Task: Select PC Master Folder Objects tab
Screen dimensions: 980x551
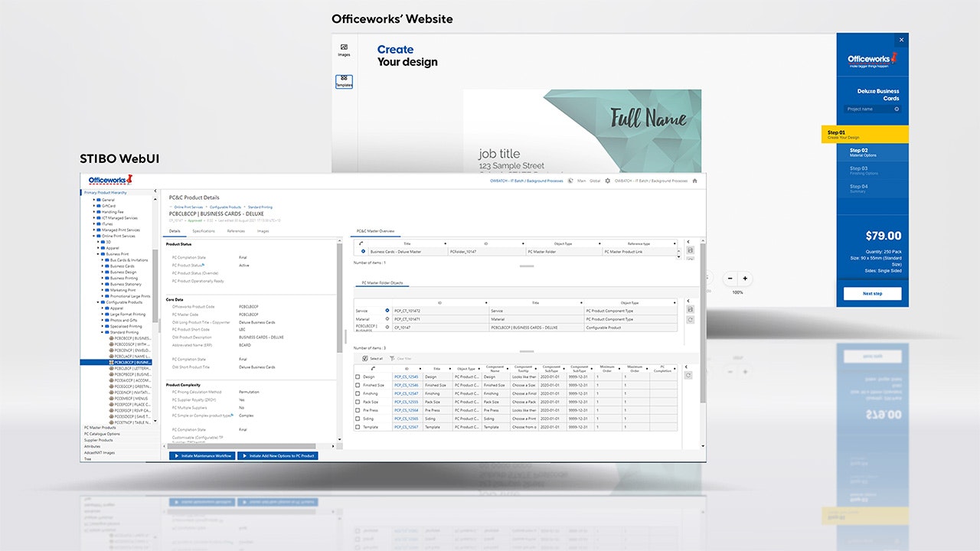Action: [x=382, y=282]
